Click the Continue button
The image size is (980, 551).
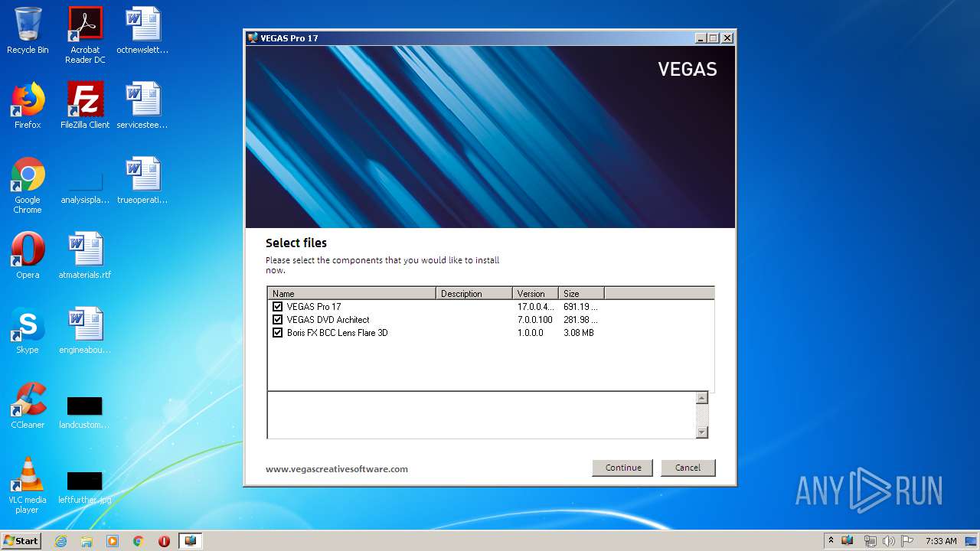pos(622,468)
